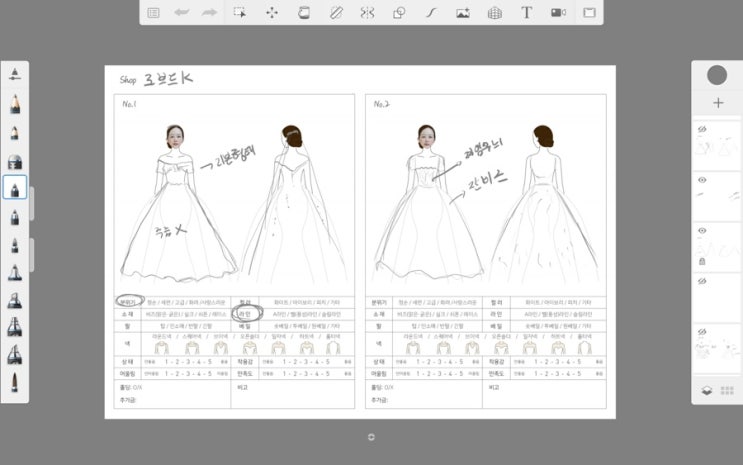Redo the undone stroke
The image size is (743, 465).
pyautogui.click(x=209, y=13)
